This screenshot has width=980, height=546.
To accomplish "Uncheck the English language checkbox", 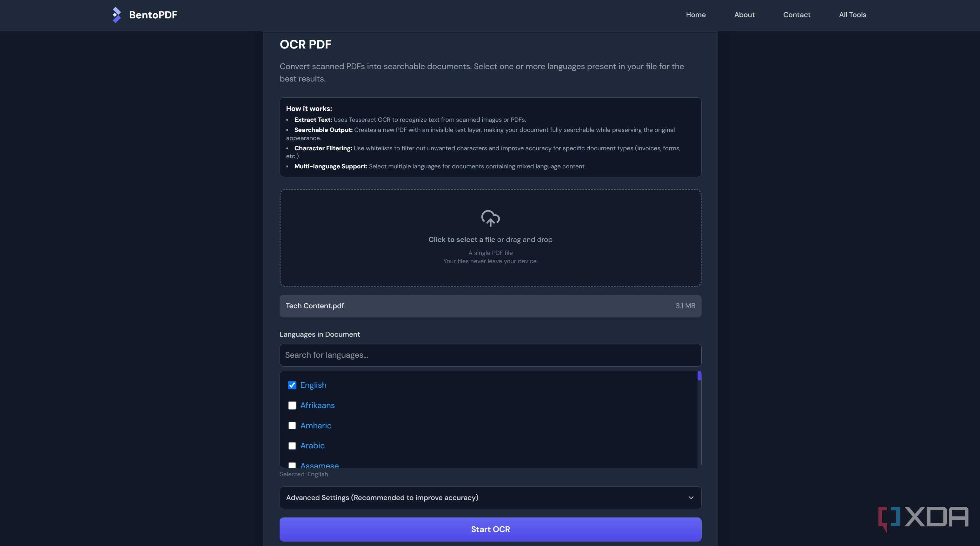I will pos(292,385).
